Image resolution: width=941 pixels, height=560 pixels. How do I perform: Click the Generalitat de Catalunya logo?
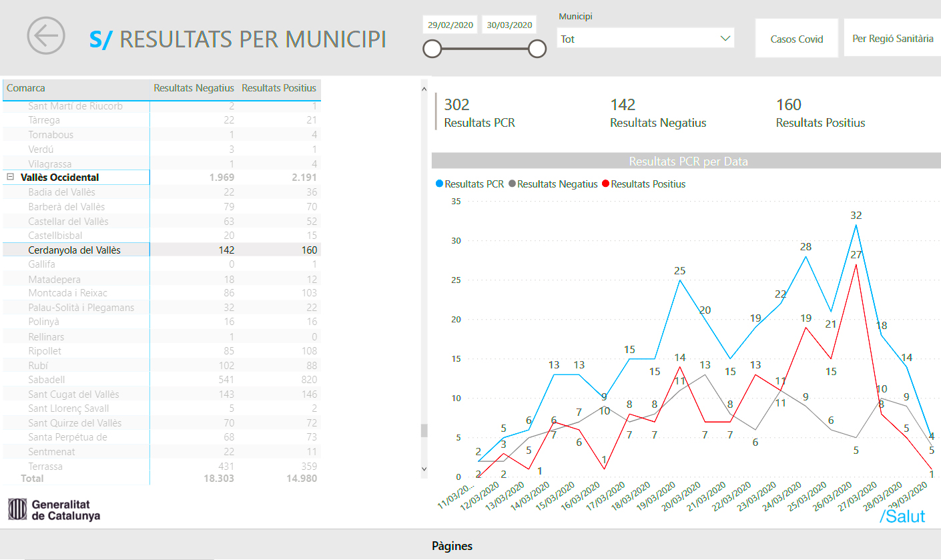click(x=54, y=510)
